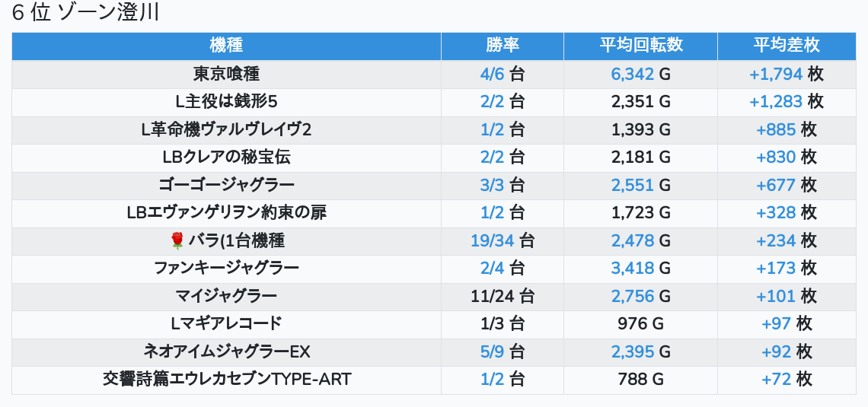Click the 平均回転数 column header
Viewport: 868px width, 407px height.
pyautogui.click(x=640, y=45)
